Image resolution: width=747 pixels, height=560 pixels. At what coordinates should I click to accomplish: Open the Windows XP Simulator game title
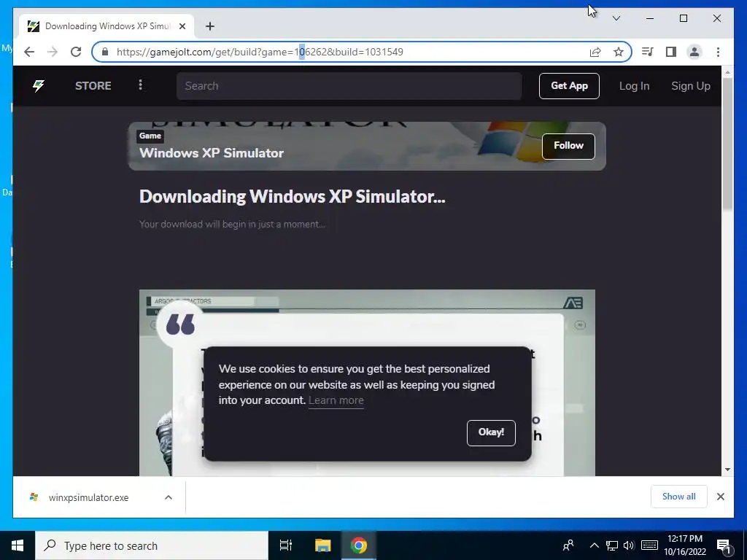click(211, 153)
